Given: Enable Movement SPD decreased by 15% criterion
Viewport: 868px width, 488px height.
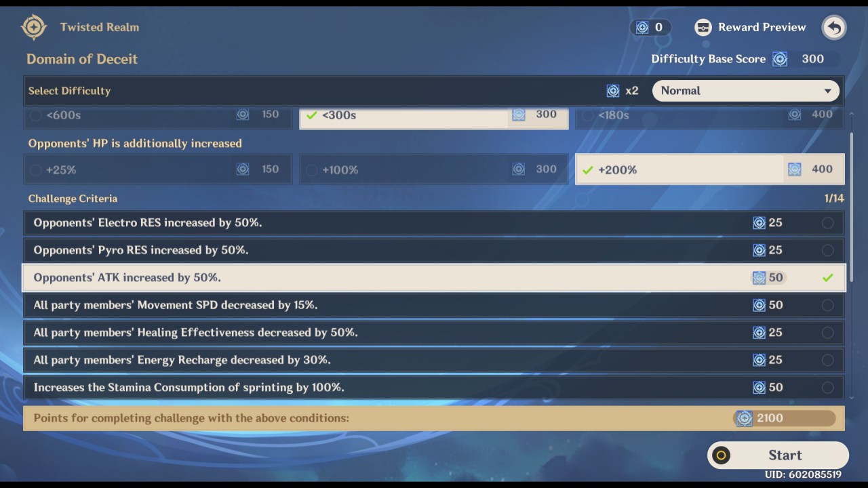Looking at the screenshot, I should coord(827,305).
